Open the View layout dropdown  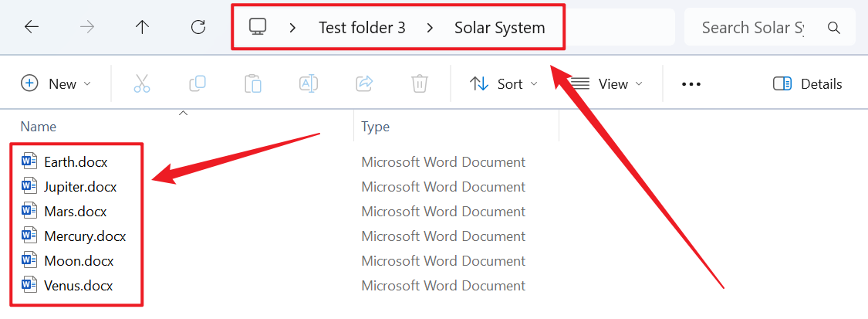coord(607,83)
